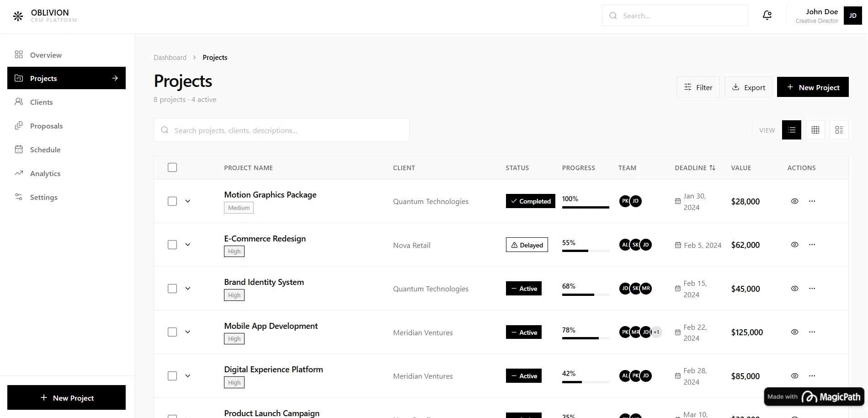Collapse the Digital Experience Platform row chevron
Screen dimensions: 868x418
(187, 375)
